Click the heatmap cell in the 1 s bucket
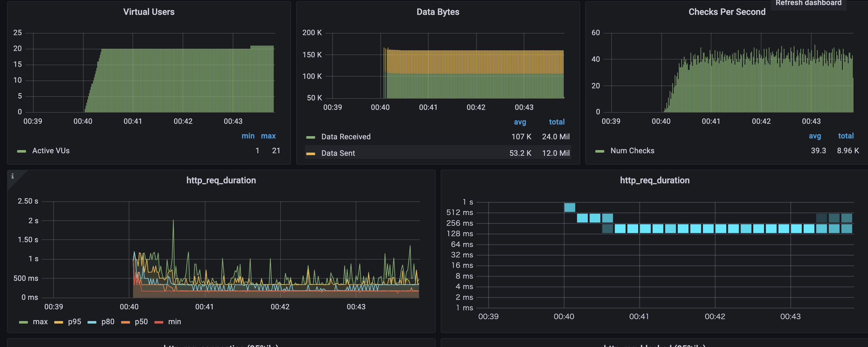The width and height of the screenshot is (868, 347). pyautogui.click(x=569, y=207)
